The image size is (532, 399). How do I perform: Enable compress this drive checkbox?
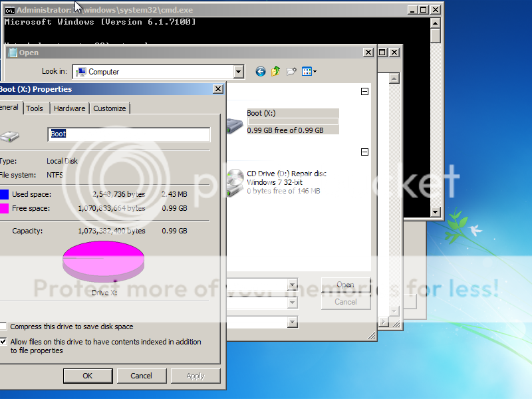(x=4, y=327)
